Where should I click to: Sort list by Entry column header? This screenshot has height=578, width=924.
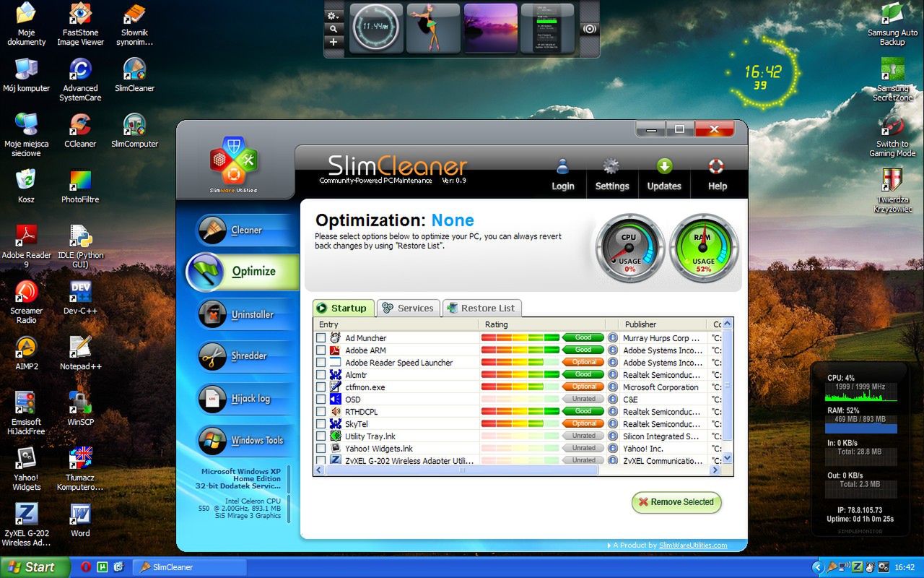coord(396,324)
